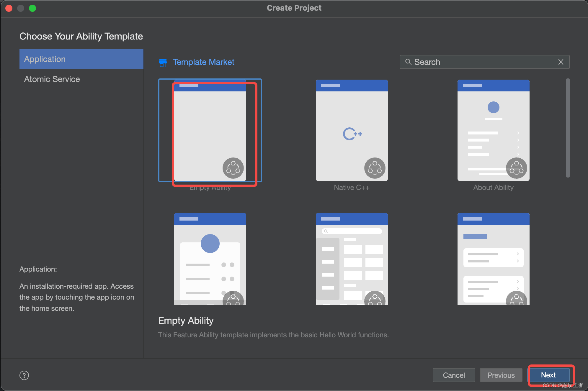
Task: Click the help question mark icon
Action: (24, 375)
